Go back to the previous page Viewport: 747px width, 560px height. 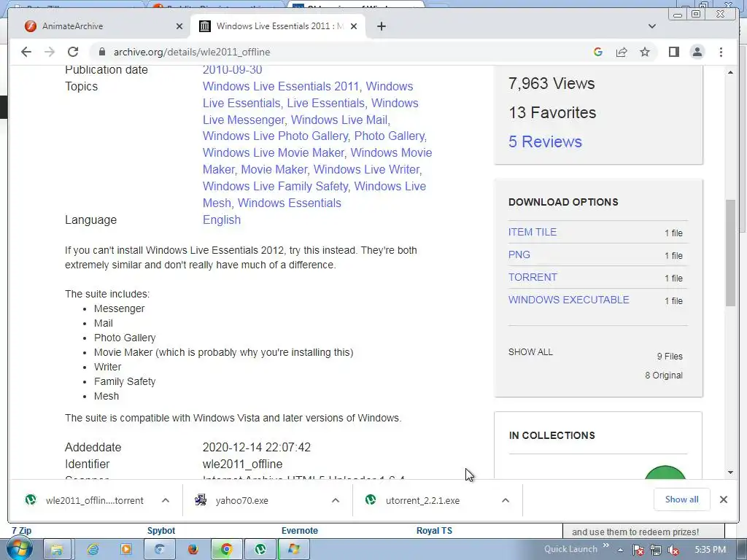26,52
